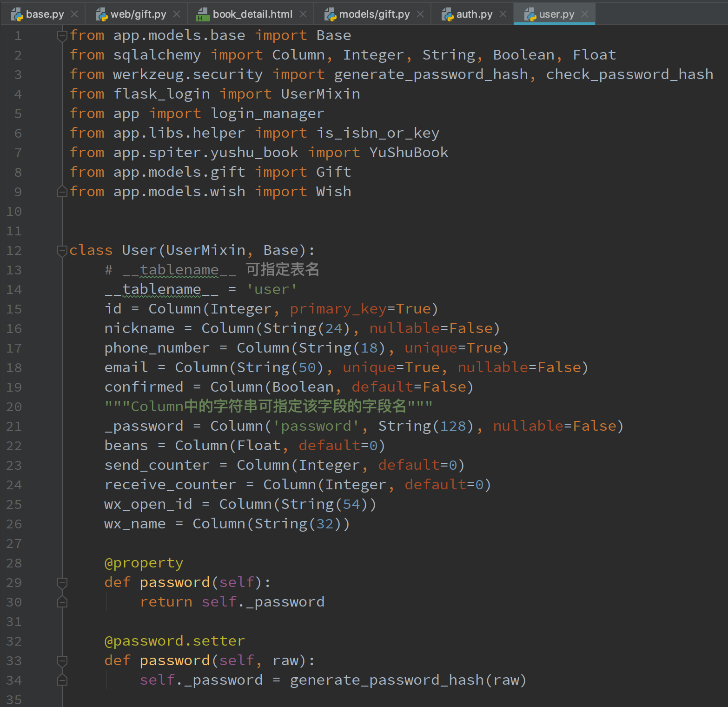This screenshot has width=728, height=707.
Task: Click the 'User' class name on line 12
Action: [x=139, y=250]
